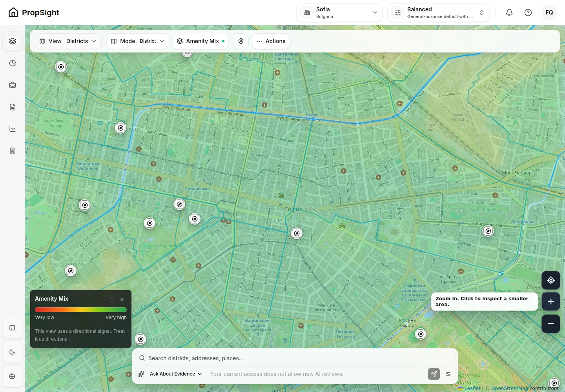Click the search districts input field
Image resolution: width=565 pixels, height=392 pixels.
tap(295, 358)
